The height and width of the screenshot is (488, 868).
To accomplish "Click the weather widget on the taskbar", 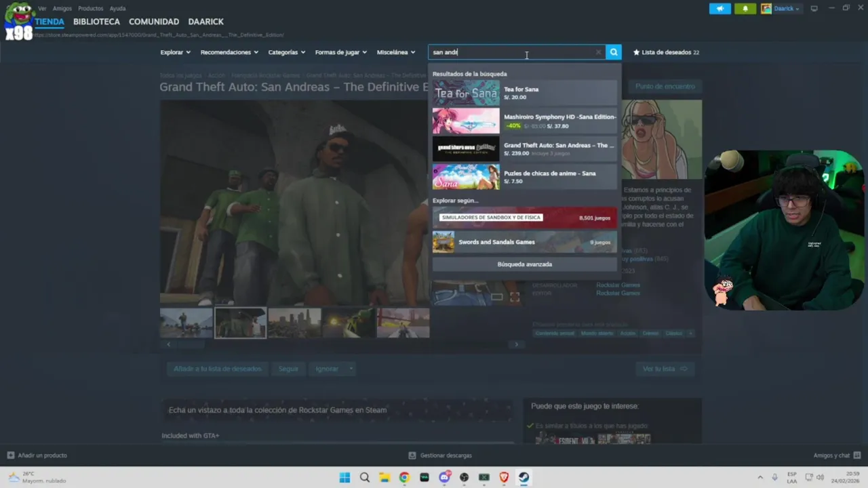I will [37, 477].
